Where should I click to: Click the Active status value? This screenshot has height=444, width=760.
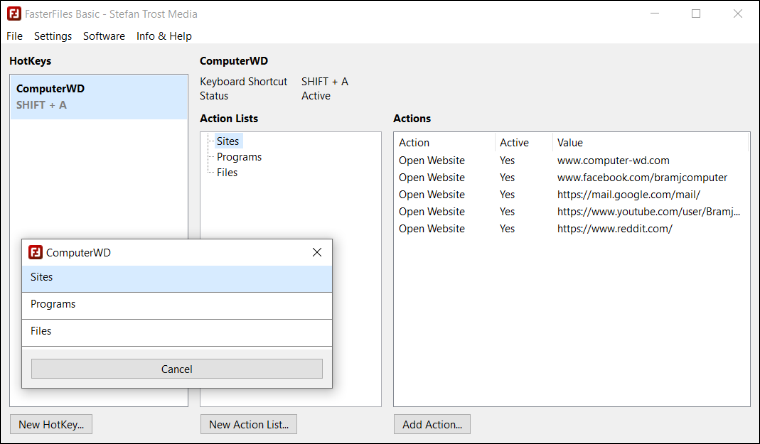click(x=316, y=96)
